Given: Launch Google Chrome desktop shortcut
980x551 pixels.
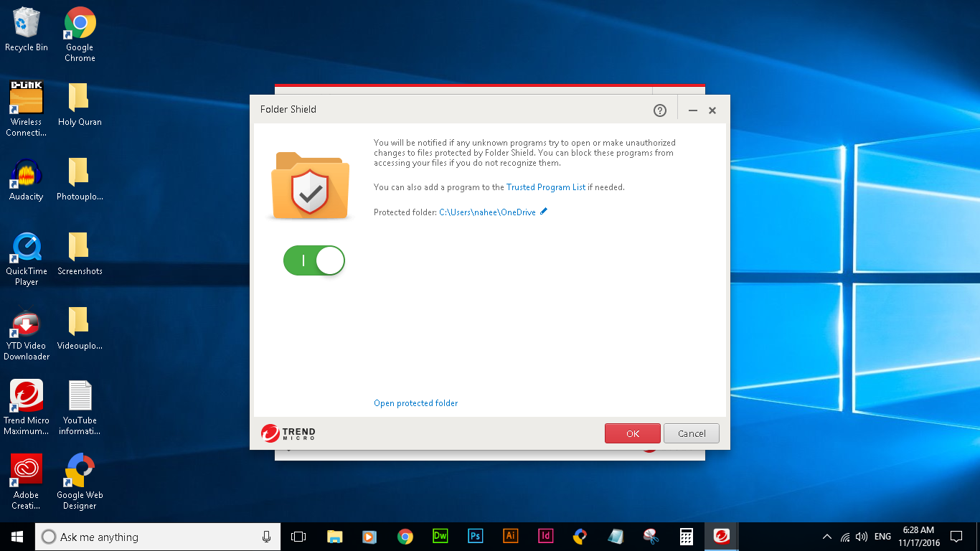Looking at the screenshot, I should 80,34.
